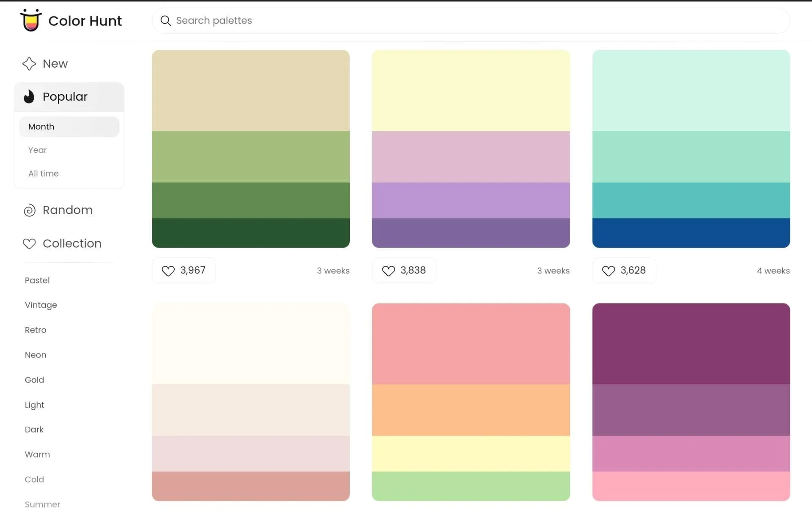The image size is (812, 510).
Task: Select the pale mint swatch in teal palette
Action: click(x=691, y=91)
